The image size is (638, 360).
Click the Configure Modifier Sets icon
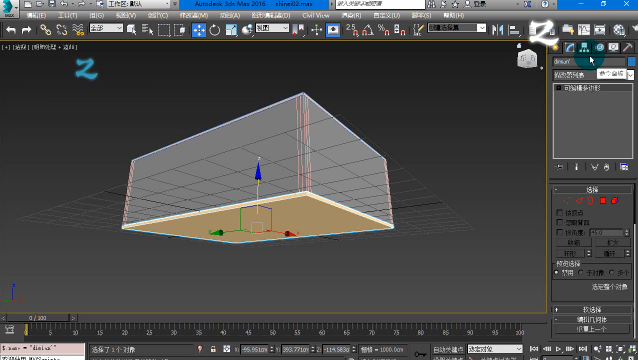(624, 167)
